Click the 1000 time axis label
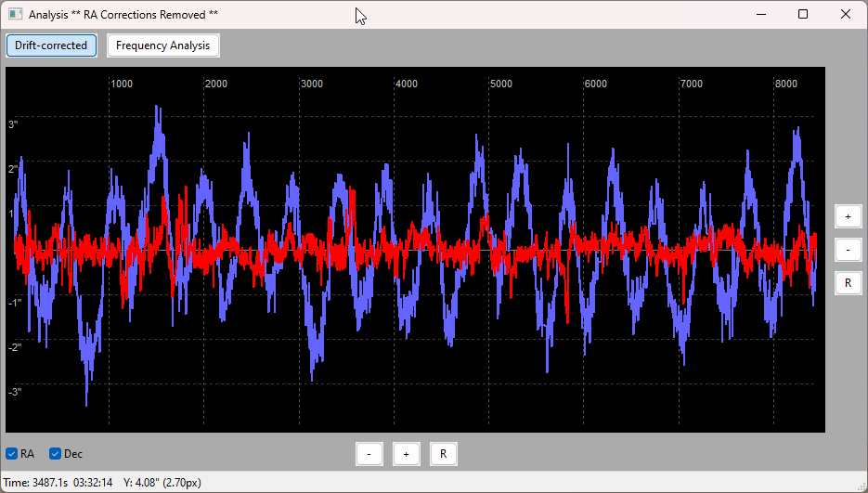 point(122,84)
